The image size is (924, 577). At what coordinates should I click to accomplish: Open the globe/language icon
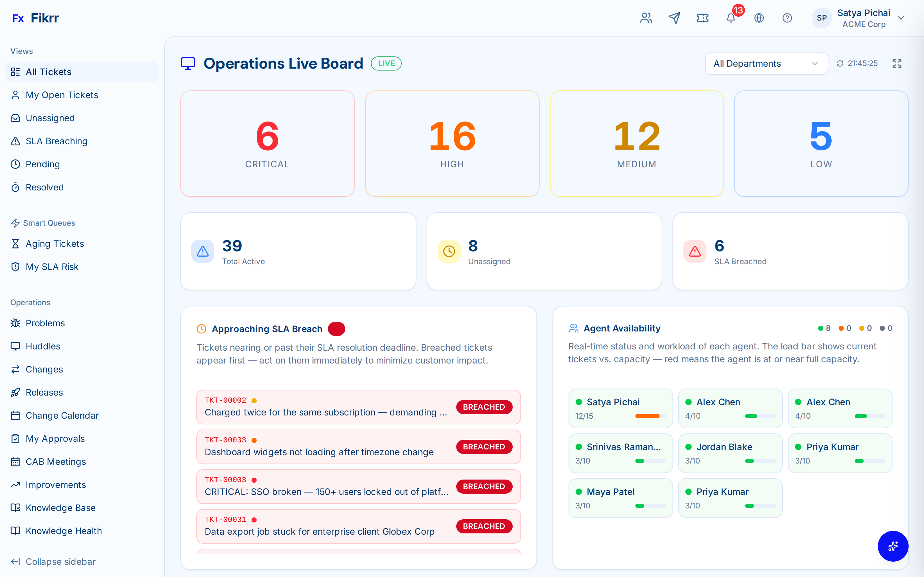[x=759, y=18]
